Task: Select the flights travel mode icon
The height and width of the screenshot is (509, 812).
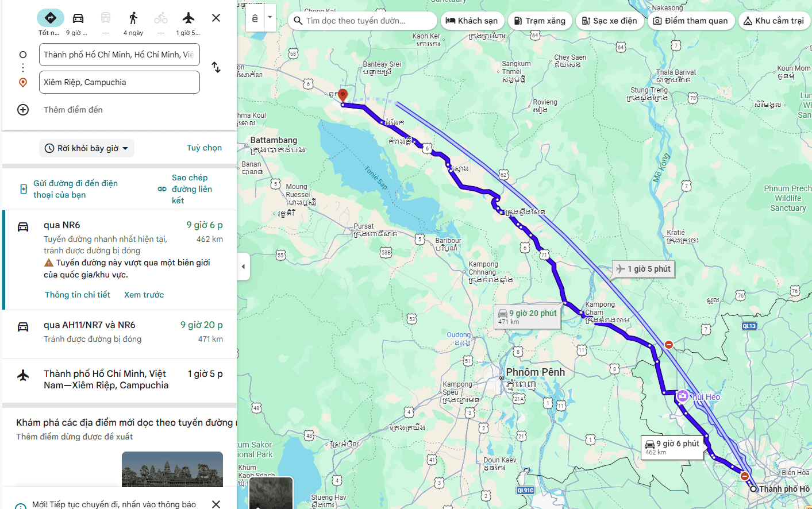Action: click(188, 18)
